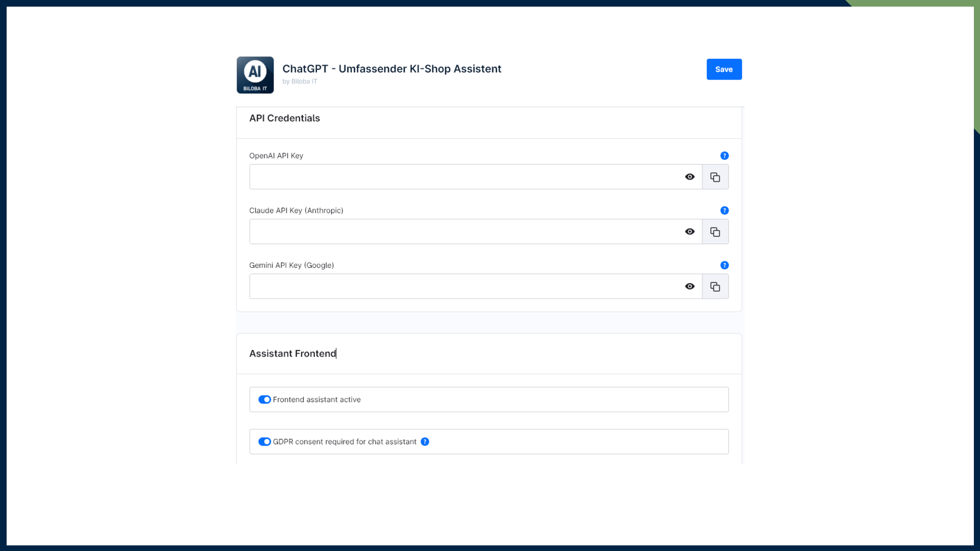Viewport: 980px width, 551px height.
Task: Click the API Credentials section heading
Action: click(x=284, y=118)
